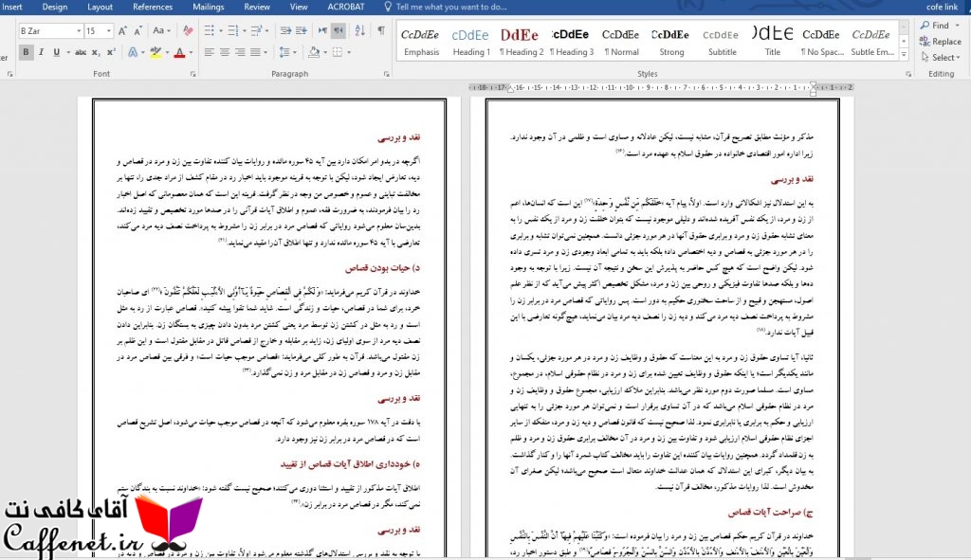
Task: Toggle right-to-left text direction
Action: point(339,30)
